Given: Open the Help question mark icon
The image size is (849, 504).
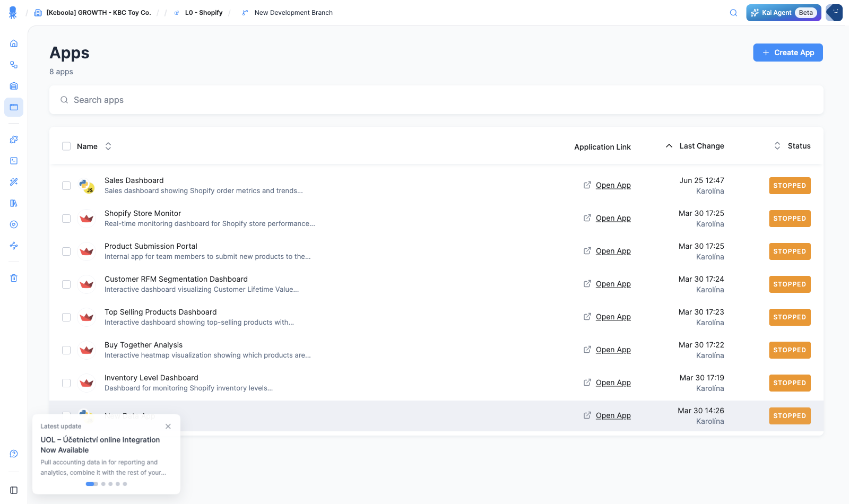Looking at the screenshot, I should [14, 454].
